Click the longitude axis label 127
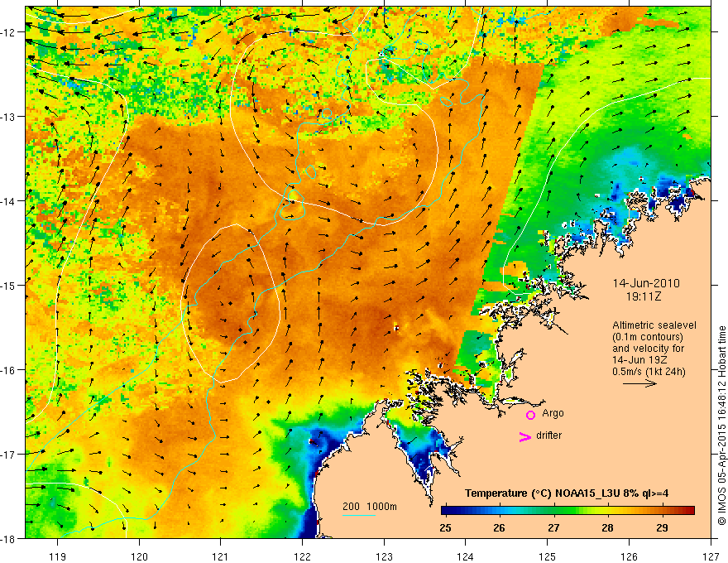728x563 pixels. (711, 556)
